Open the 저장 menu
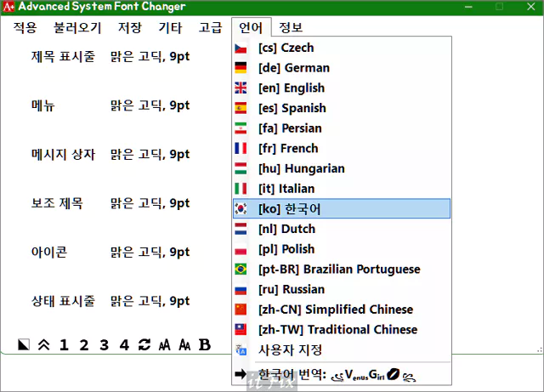 coord(130,27)
